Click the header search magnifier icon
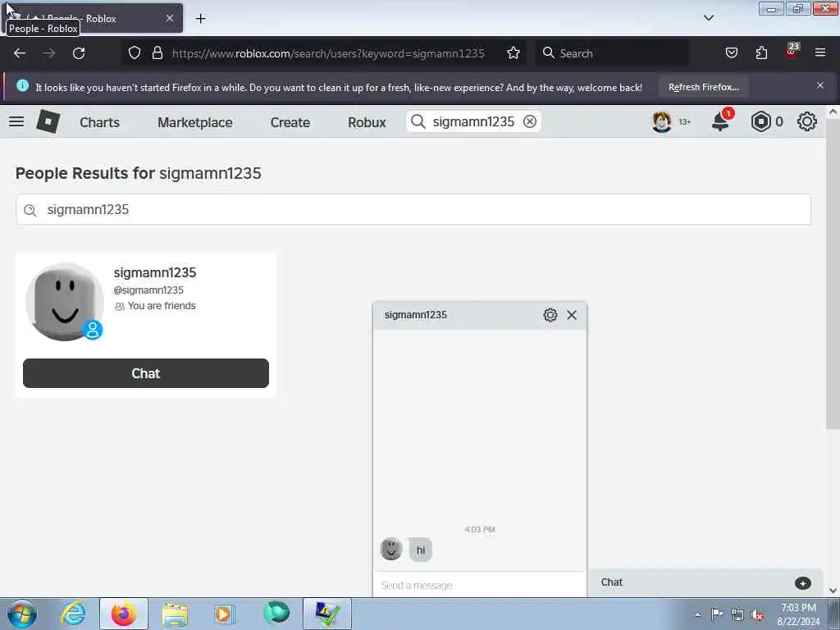Image resolution: width=840 pixels, height=630 pixels. coord(418,121)
